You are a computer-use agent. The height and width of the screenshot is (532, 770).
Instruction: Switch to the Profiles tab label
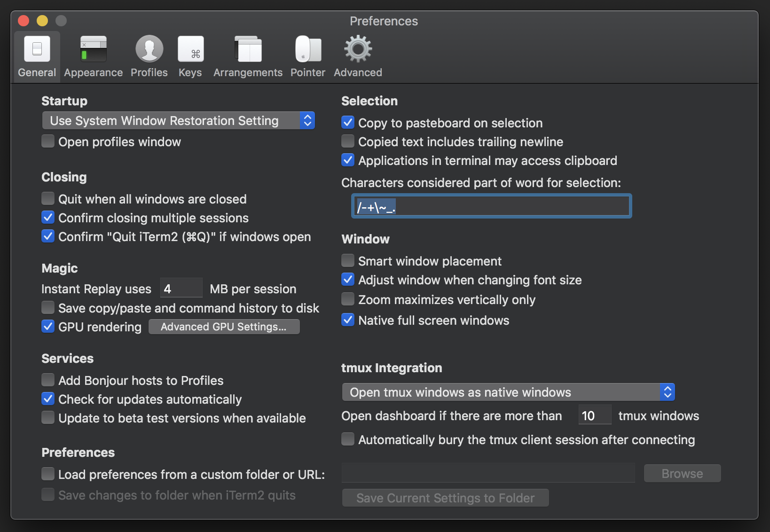[x=149, y=72]
